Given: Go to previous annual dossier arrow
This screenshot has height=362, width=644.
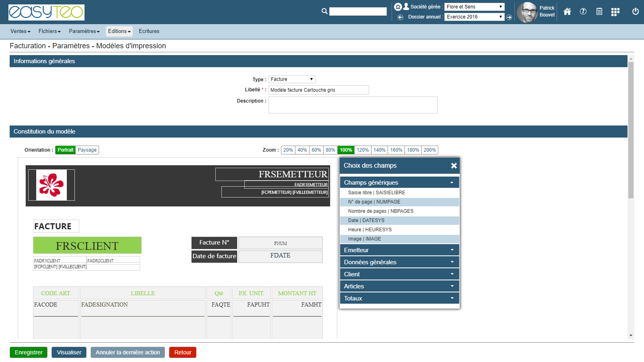Looking at the screenshot, I should point(400,17).
